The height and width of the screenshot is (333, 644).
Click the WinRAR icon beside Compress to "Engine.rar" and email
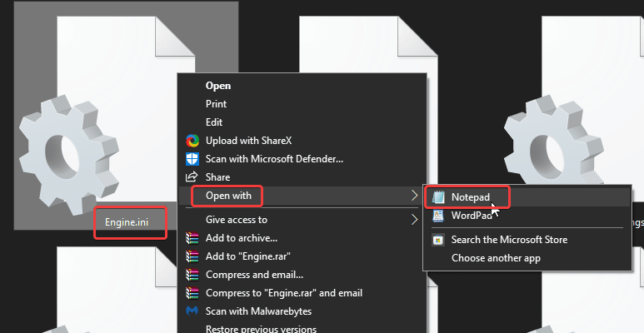point(192,293)
